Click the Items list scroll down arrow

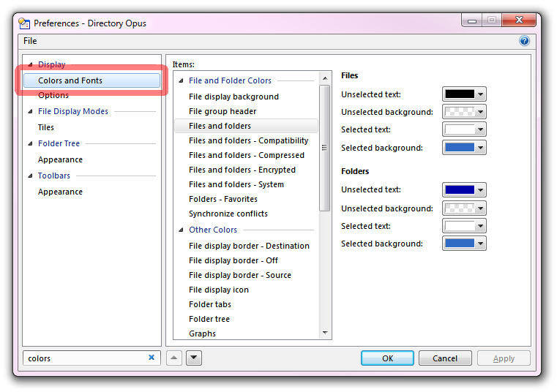325,333
